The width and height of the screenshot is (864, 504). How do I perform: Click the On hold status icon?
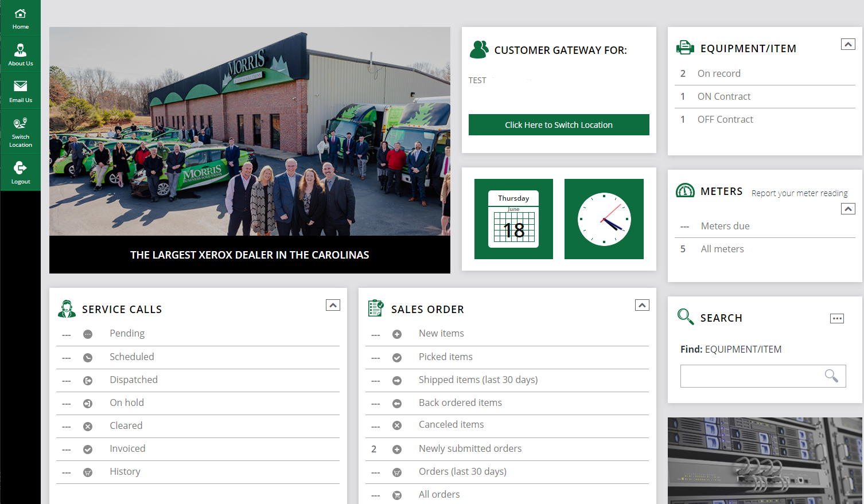click(88, 404)
